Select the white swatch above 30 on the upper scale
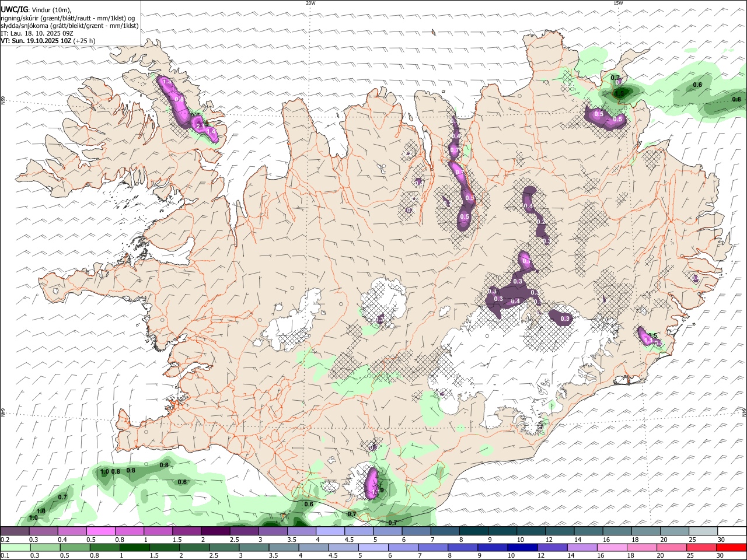This screenshot has width=747, height=560. pos(732,531)
